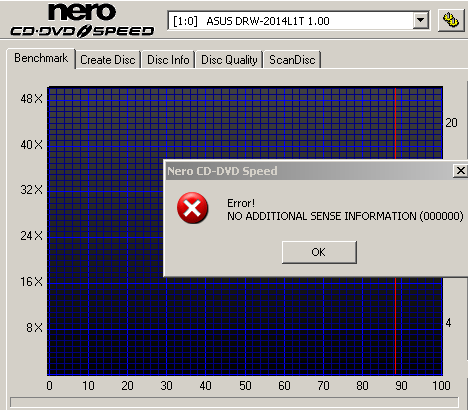Click the error dialog title bar
Image resolution: width=468 pixels, height=410 pixels.
pos(309,171)
